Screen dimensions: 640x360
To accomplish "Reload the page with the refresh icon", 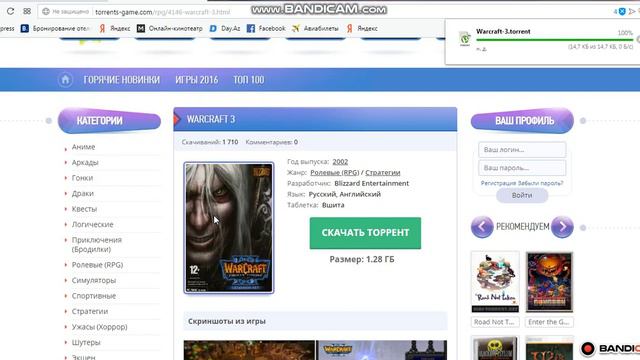I will click(x=10, y=11).
